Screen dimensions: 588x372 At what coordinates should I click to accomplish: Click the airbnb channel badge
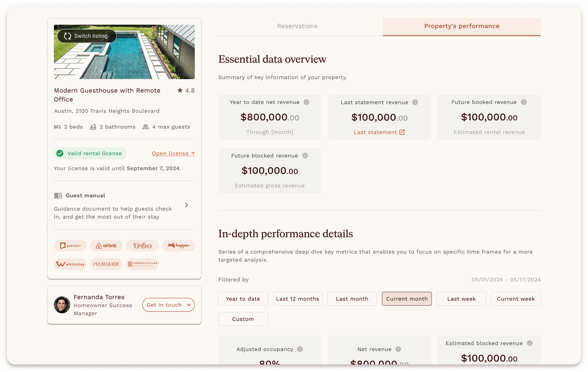pyautogui.click(x=106, y=245)
